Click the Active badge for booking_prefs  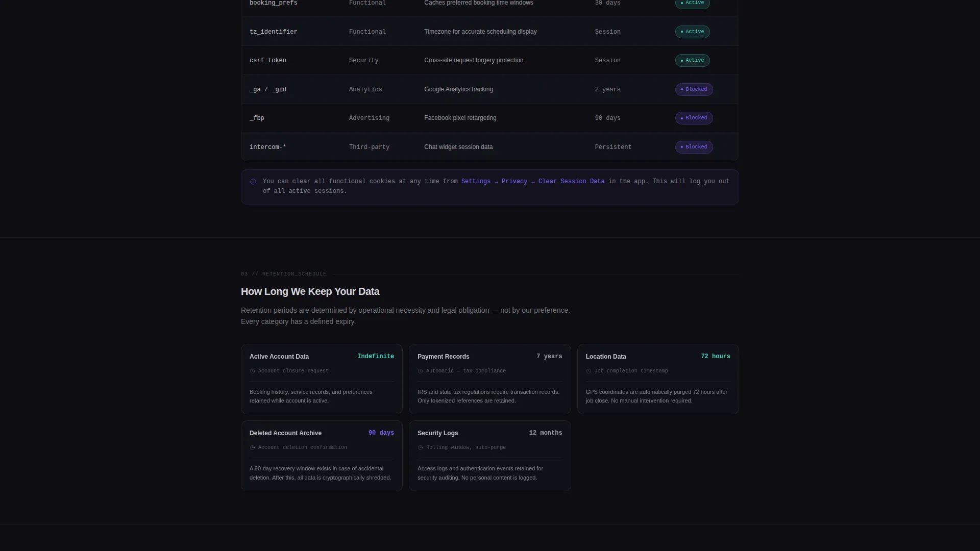[x=692, y=3]
